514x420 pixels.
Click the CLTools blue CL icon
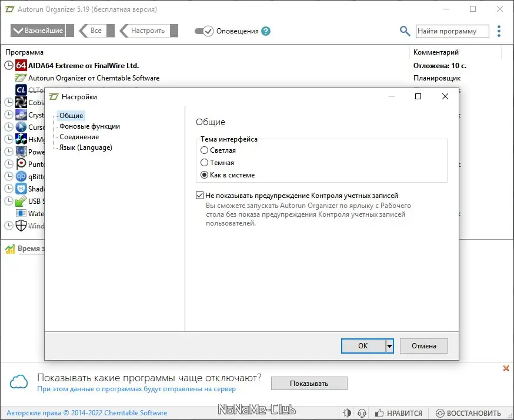(x=21, y=90)
